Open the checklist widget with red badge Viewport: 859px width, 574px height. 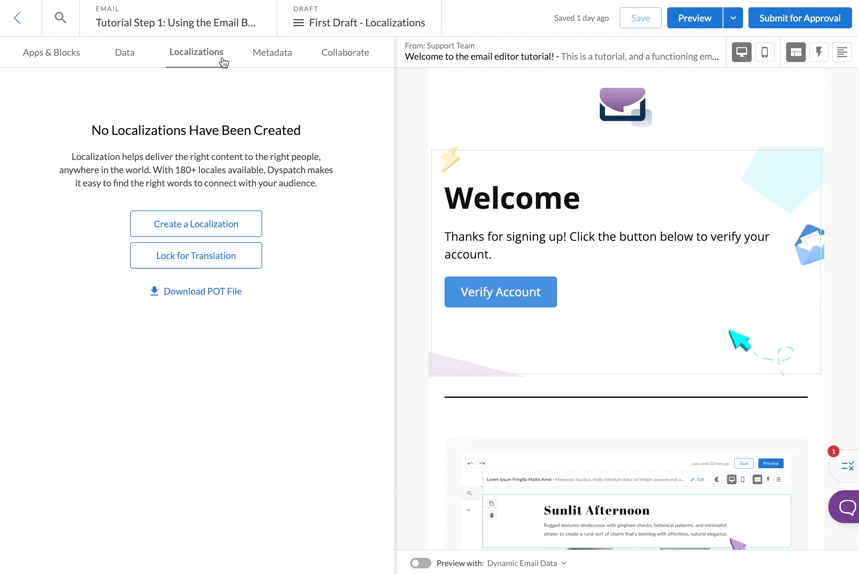[845, 466]
